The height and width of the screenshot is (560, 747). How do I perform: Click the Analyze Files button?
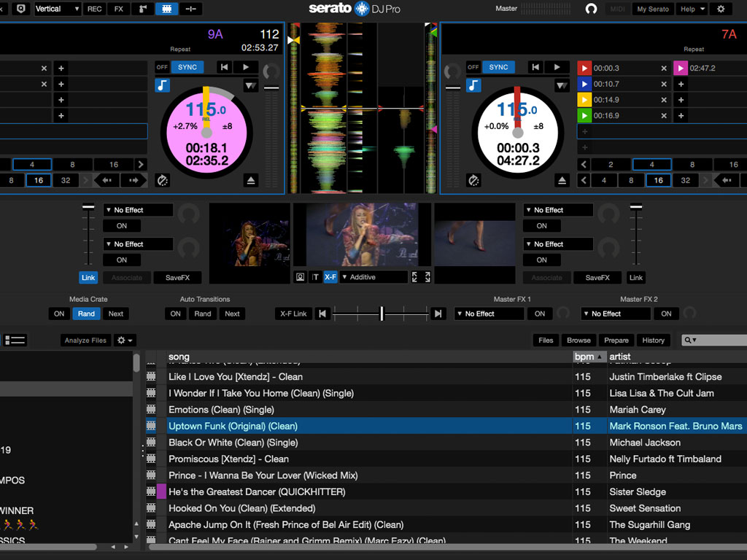tap(85, 340)
